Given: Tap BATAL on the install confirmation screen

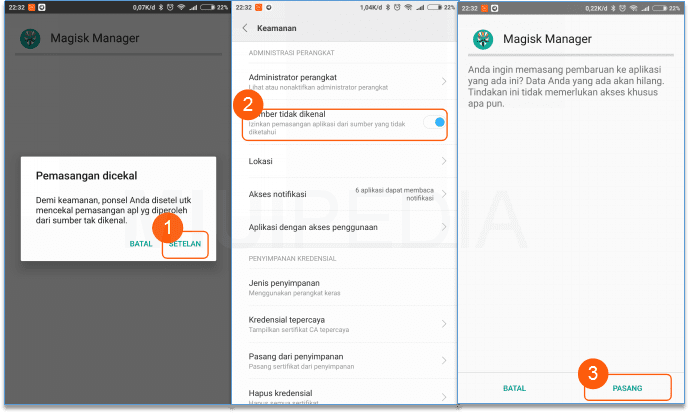Looking at the screenshot, I should pyautogui.click(x=514, y=388).
